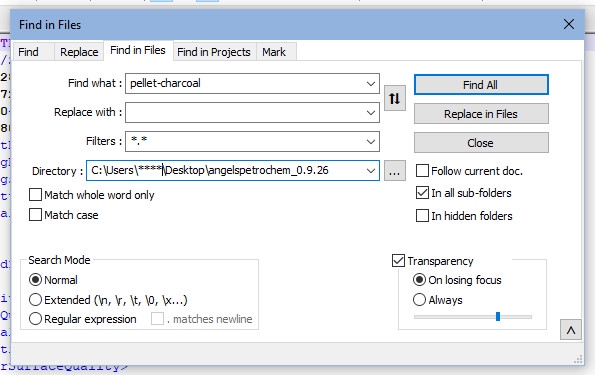Select Extended search mode
The height and width of the screenshot is (375, 595).
(35, 300)
